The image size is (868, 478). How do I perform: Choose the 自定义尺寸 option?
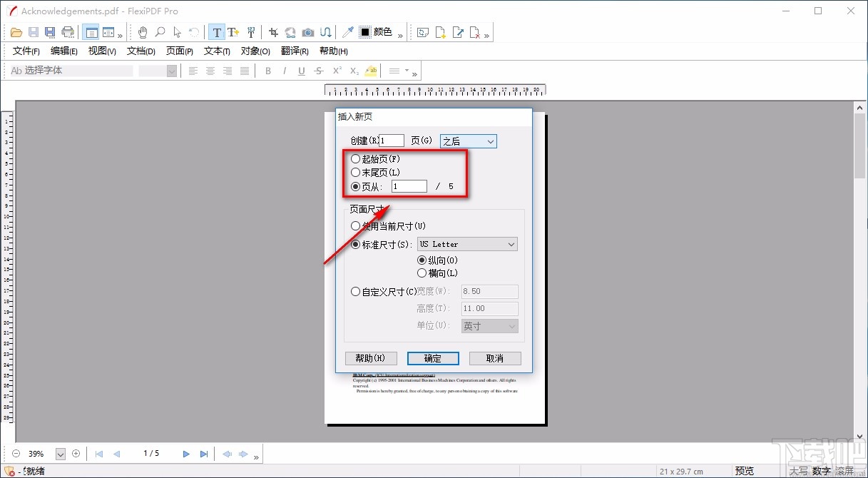pyautogui.click(x=355, y=291)
